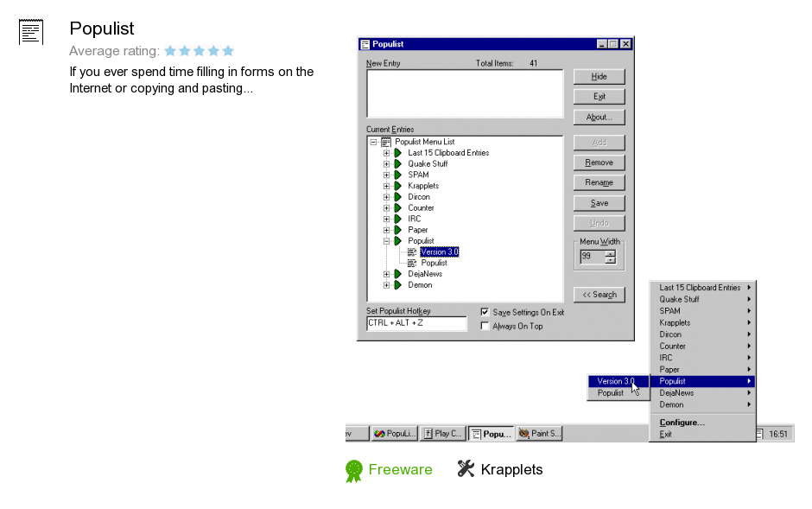Expand the Quake Stuff tree node

click(386, 164)
